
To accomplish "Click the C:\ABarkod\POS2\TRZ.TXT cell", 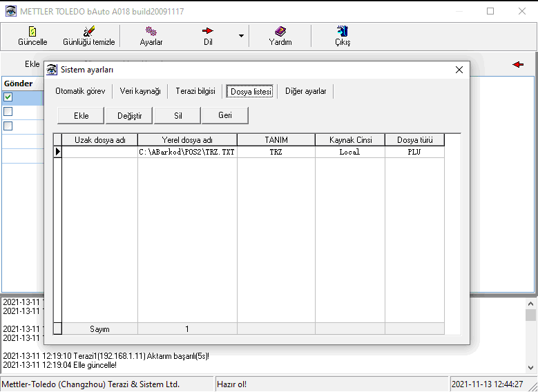I will pyautogui.click(x=187, y=152).
